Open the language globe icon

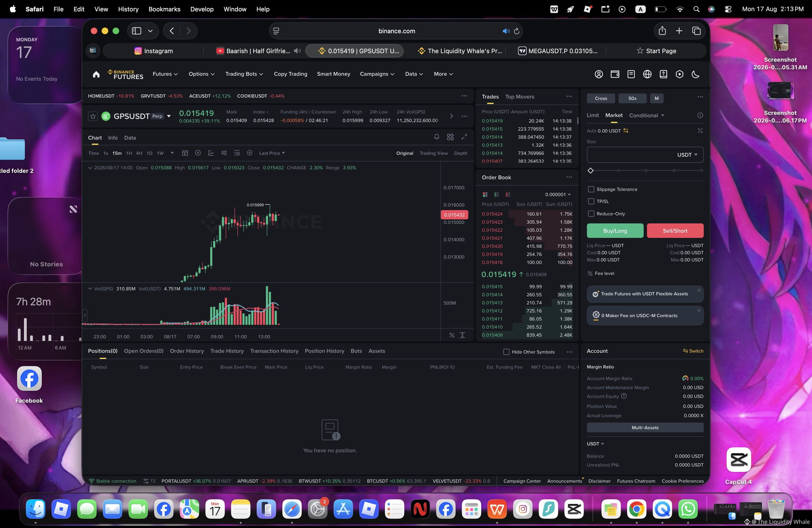pyautogui.click(x=647, y=74)
